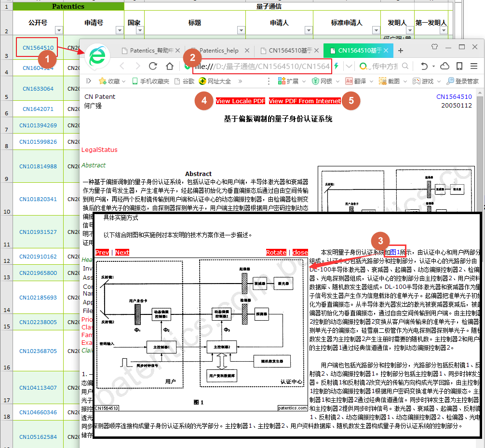Open the 公开号 column filter dropdown

click(x=59, y=29)
